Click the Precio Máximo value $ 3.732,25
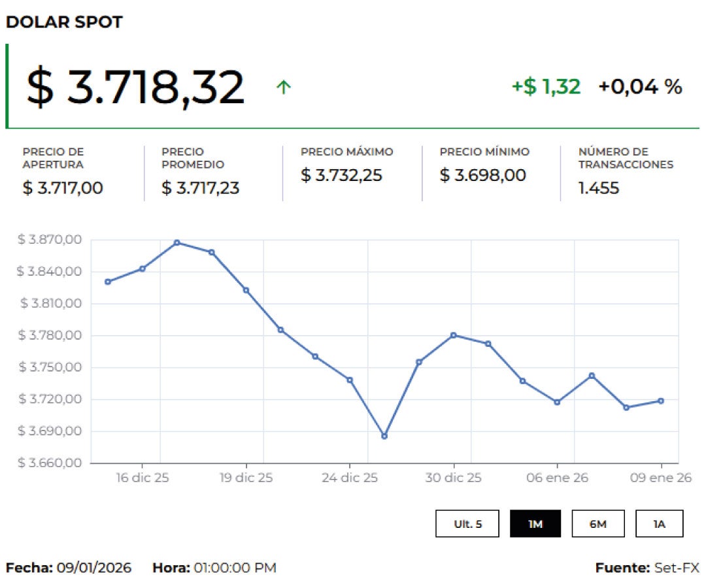 point(341,175)
